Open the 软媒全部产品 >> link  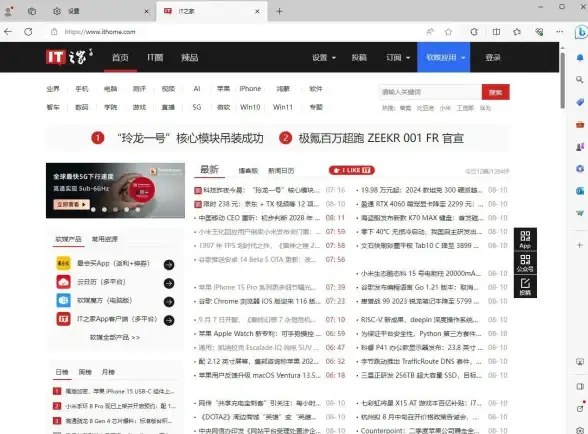pyautogui.click(x=115, y=337)
